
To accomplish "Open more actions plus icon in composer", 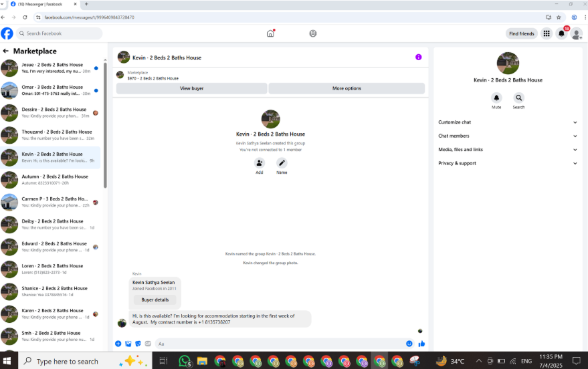I will 118,344.
